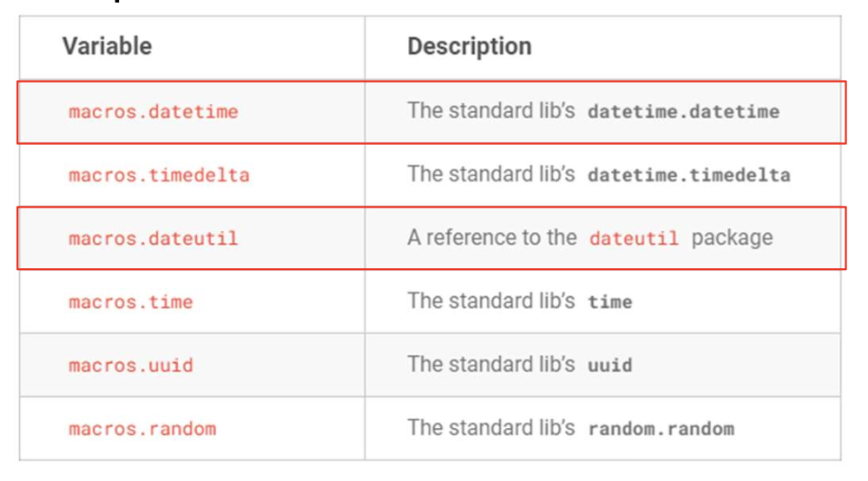Click "The standard lib's" text in uuid row

click(491, 365)
